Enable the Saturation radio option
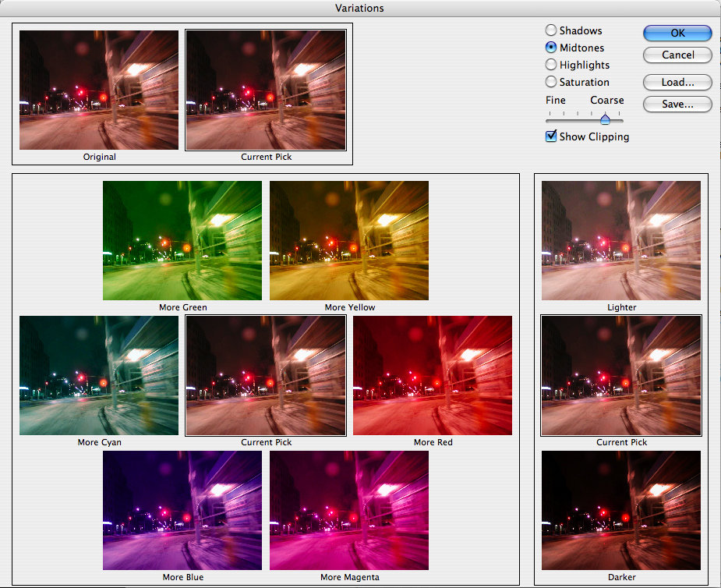Viewport: 721px width, 588px height. (x=551, y=82)
